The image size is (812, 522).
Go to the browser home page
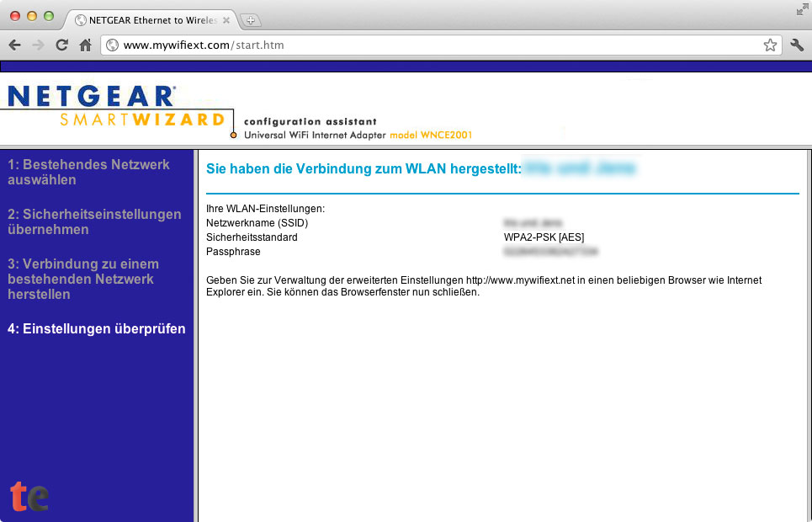click(85, 45)
